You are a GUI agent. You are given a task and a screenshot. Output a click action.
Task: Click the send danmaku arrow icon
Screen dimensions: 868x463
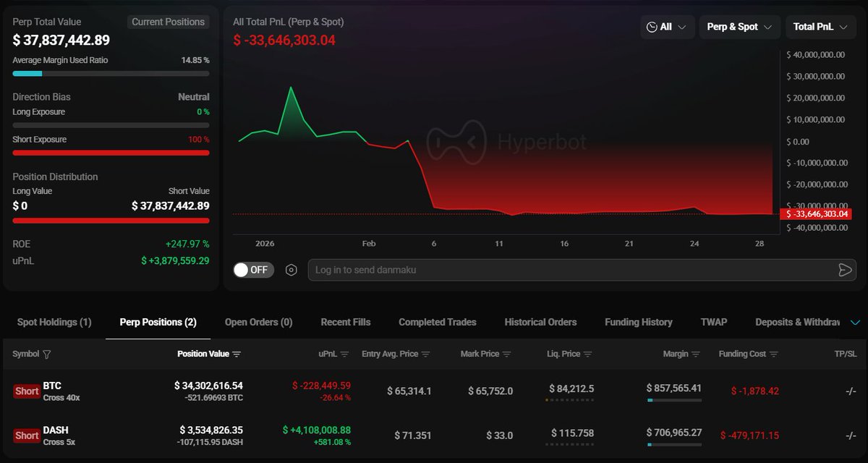[x=844, y=270]
